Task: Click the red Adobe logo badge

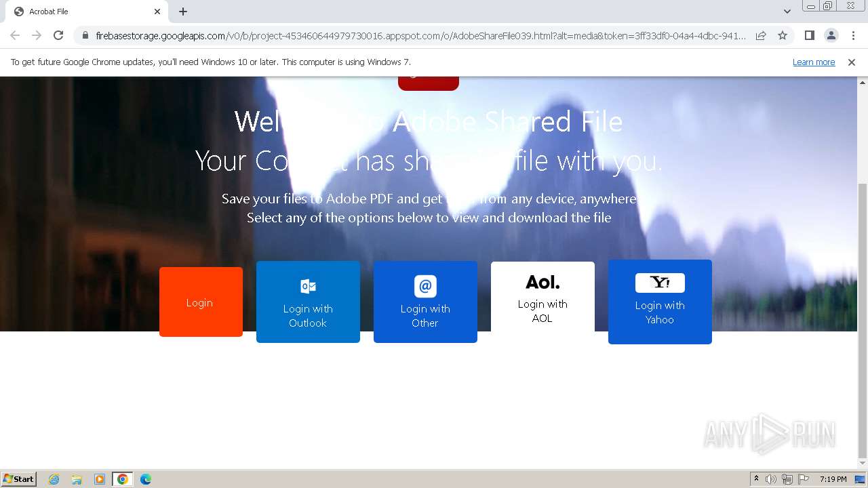Action: (429, 83)
